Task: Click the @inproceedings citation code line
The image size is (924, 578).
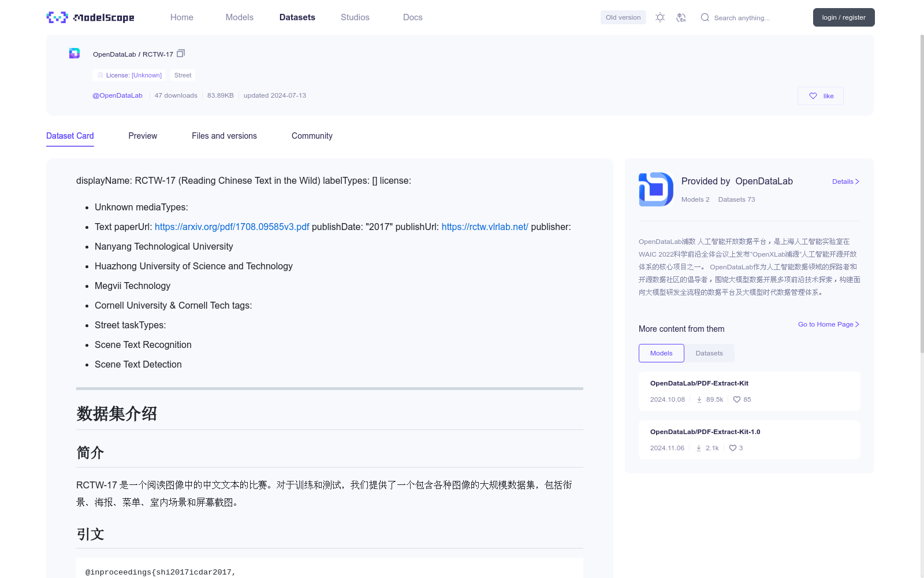Action: click(161, 572)
